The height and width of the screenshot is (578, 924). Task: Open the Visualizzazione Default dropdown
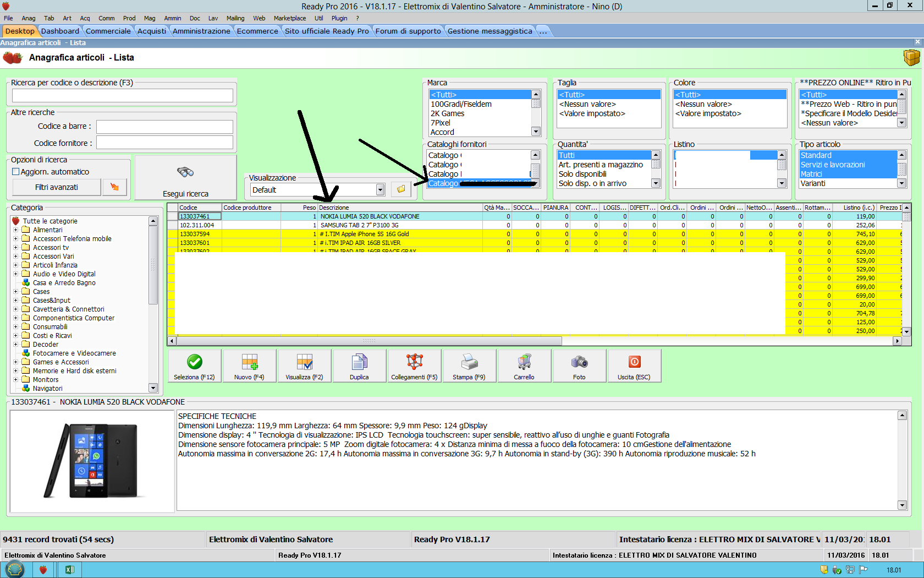(x=380, y=190)
